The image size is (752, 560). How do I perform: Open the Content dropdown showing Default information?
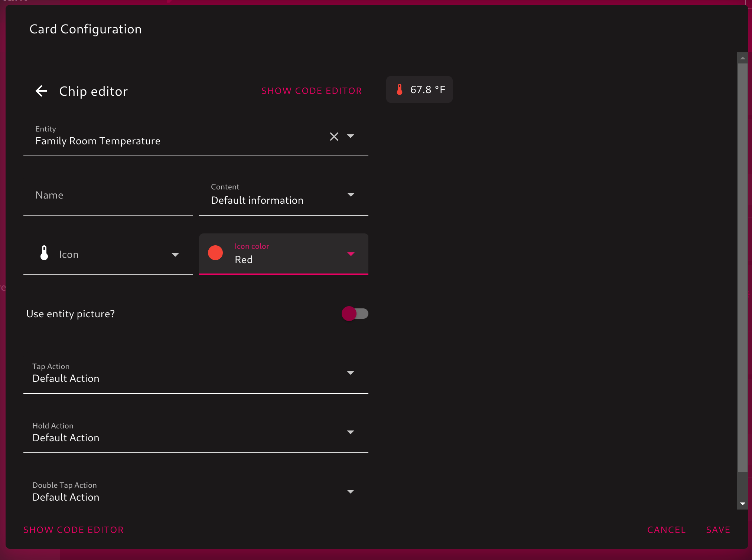pos(351,195)
